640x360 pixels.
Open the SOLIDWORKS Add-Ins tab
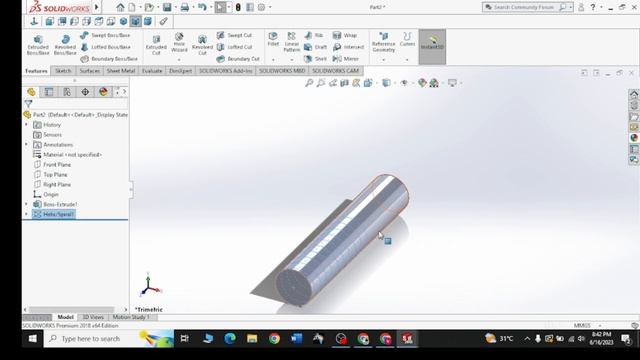tap(226, 71)
